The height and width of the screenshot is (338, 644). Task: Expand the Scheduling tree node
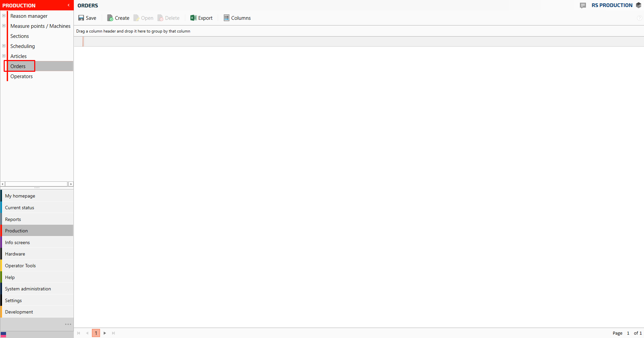tap(4, 46)
